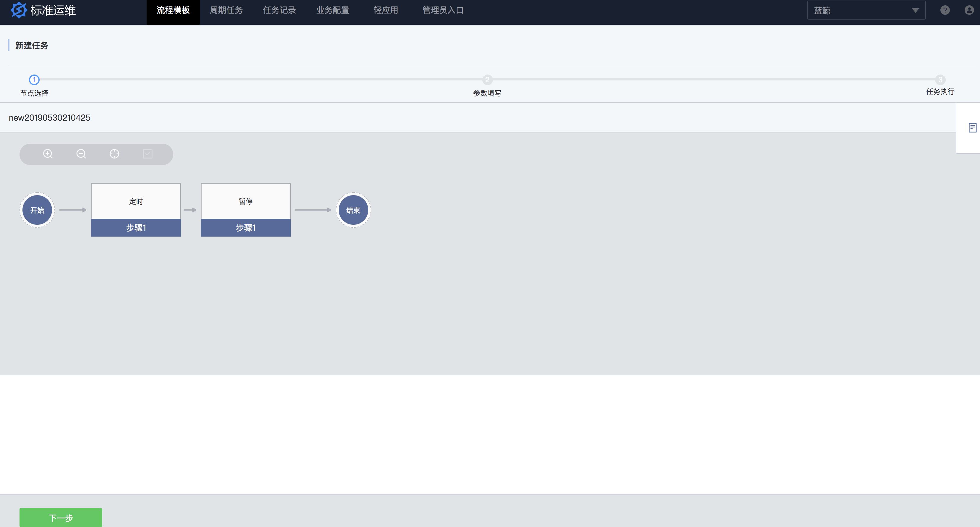Open the document panel via the right-edge icon
Viewport: 980px width, 527px height.
pyautogui.click(x=972, y=127)
